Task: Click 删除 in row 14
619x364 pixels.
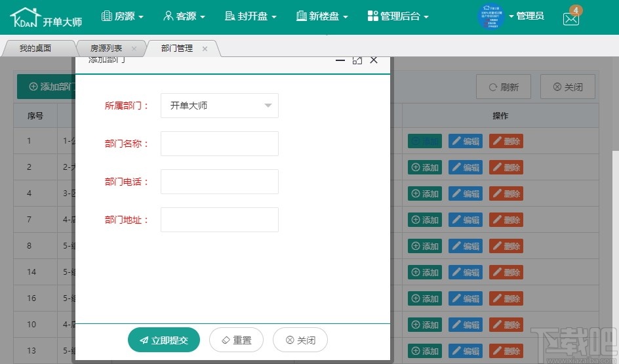Action: (506, 272)
